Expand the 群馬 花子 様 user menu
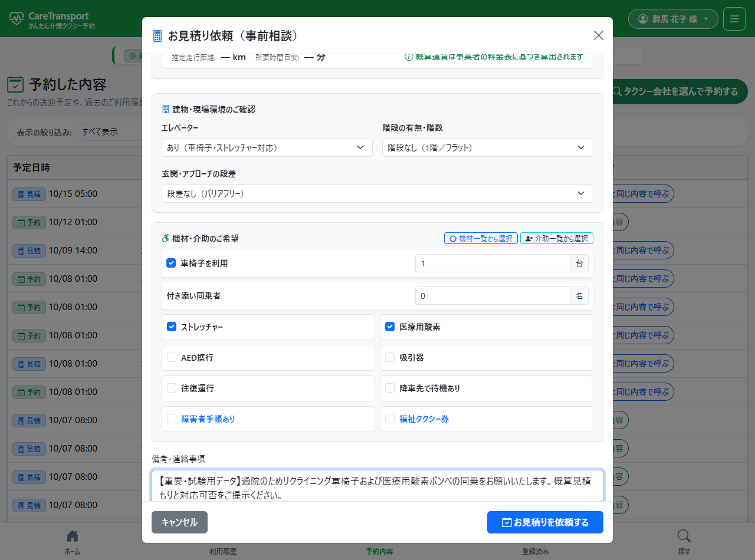Image resolution: width=755 pixels, height=560 pixels. click(673, 19)
